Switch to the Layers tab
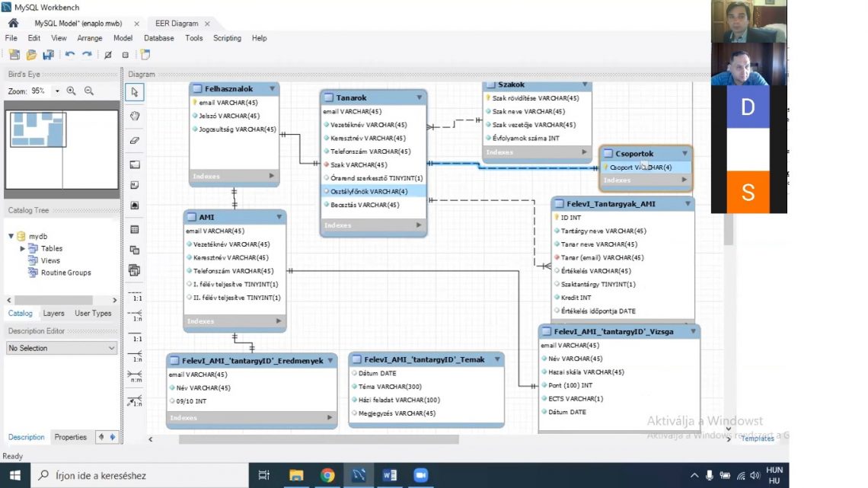Image resolution: width=868 pixels, height=488 pixels. 53,313
